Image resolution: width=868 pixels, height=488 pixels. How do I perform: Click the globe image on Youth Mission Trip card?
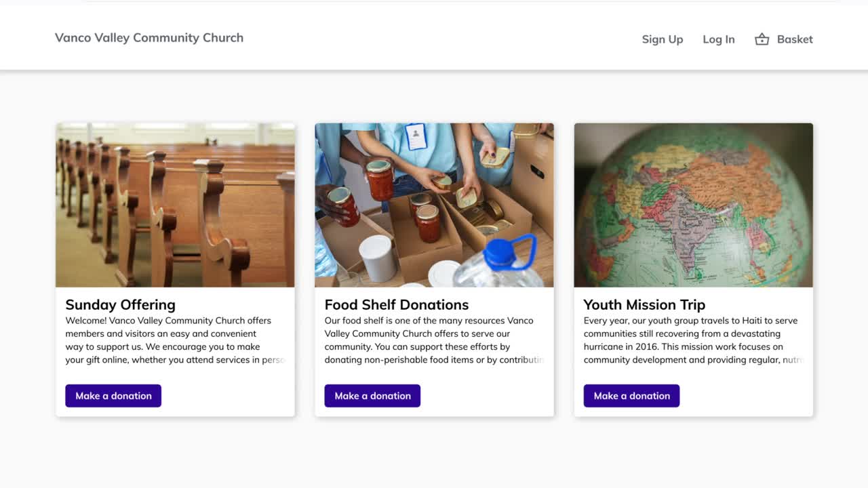point(693,203)
